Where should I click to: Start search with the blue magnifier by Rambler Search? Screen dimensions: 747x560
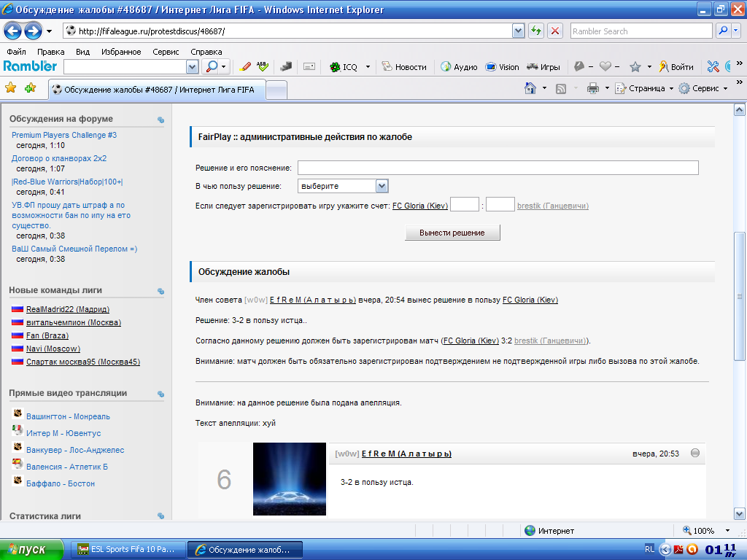pyautogui.click(x=723, y=31)
